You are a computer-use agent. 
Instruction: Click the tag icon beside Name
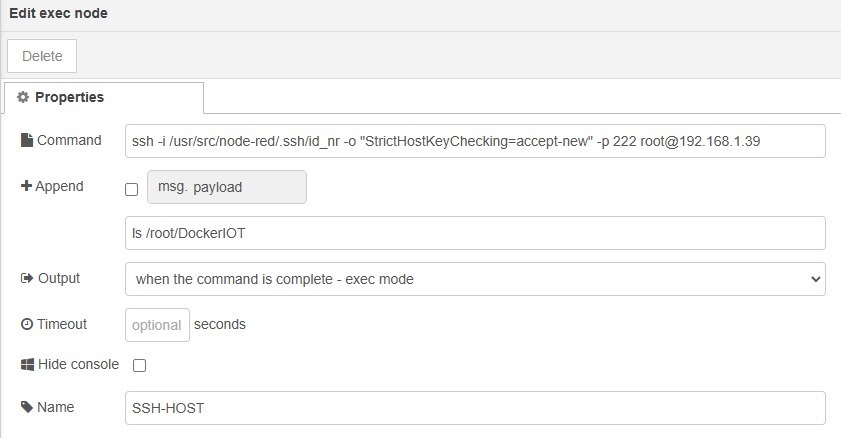tap(27, 408)
